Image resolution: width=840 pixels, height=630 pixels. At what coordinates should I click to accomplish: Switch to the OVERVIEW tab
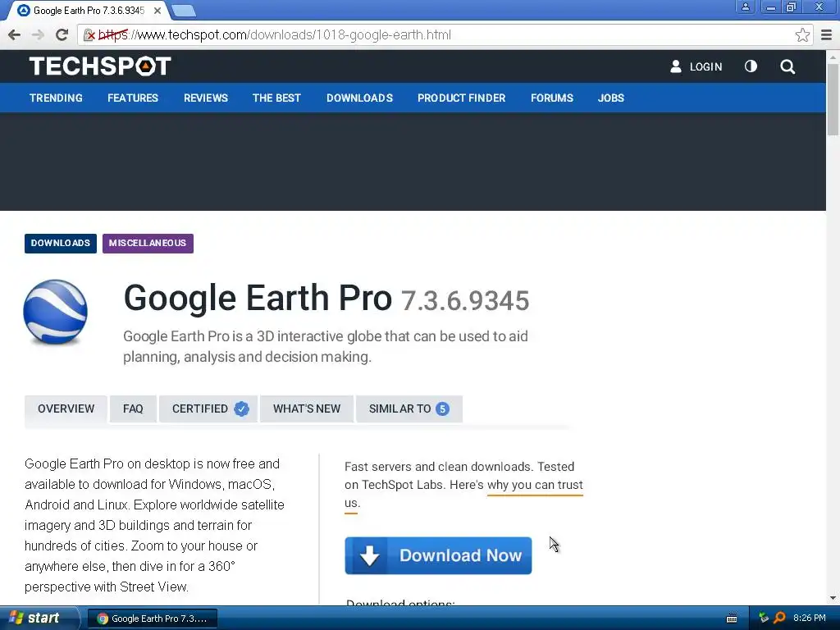tap(66, 409)
